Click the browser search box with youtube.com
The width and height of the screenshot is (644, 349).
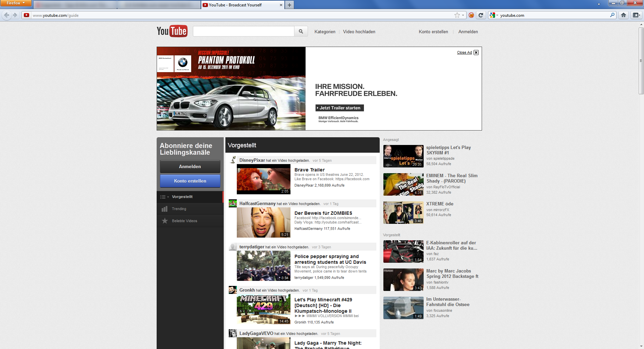pyautogui.click(x=552, y=15)
